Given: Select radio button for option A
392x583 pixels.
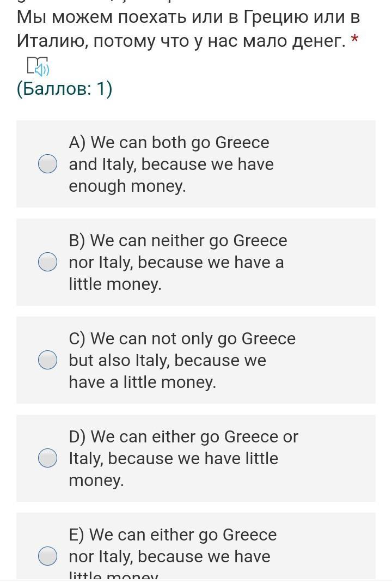Looking at the screenshot, I should (48, 164).
